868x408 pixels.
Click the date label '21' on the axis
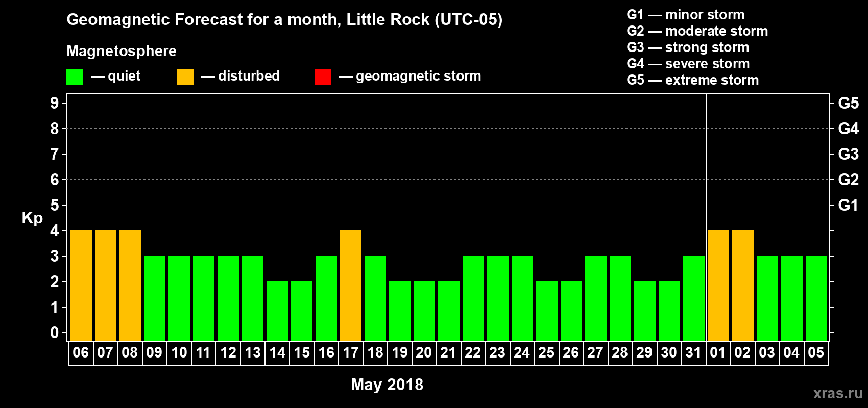(x=449, y=353)
